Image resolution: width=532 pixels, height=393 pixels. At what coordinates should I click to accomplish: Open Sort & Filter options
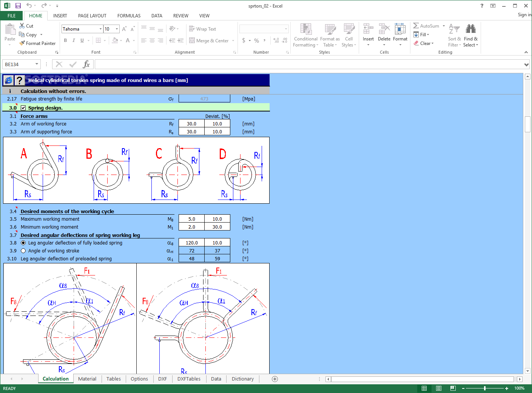454,35
